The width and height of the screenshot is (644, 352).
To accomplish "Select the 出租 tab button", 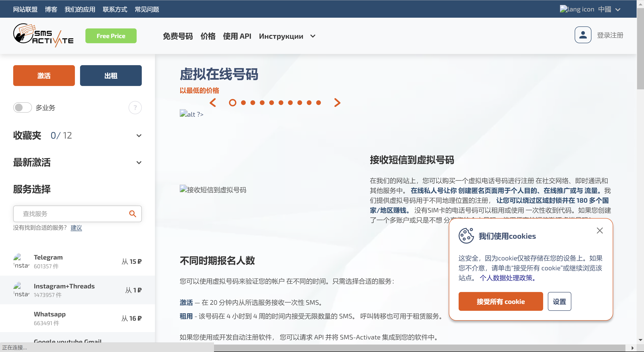I will point(111,75).
